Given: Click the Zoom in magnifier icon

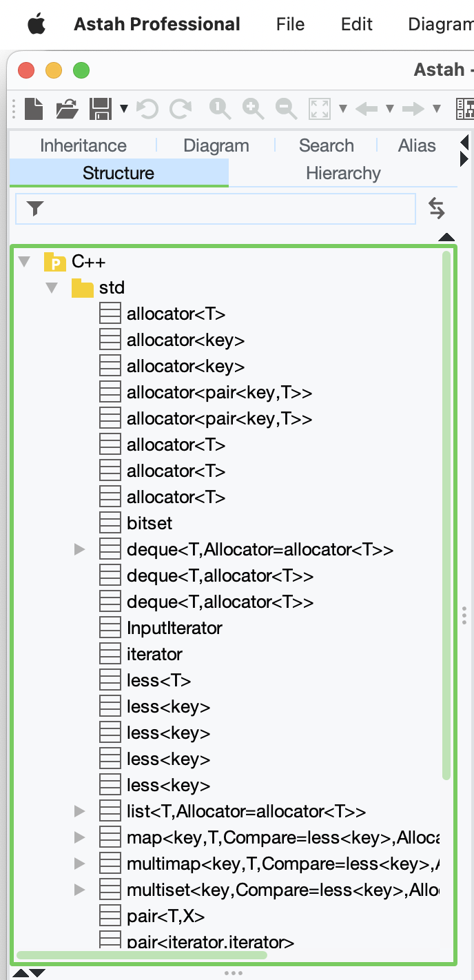Looking at the screenshot, I should point(253,108).
